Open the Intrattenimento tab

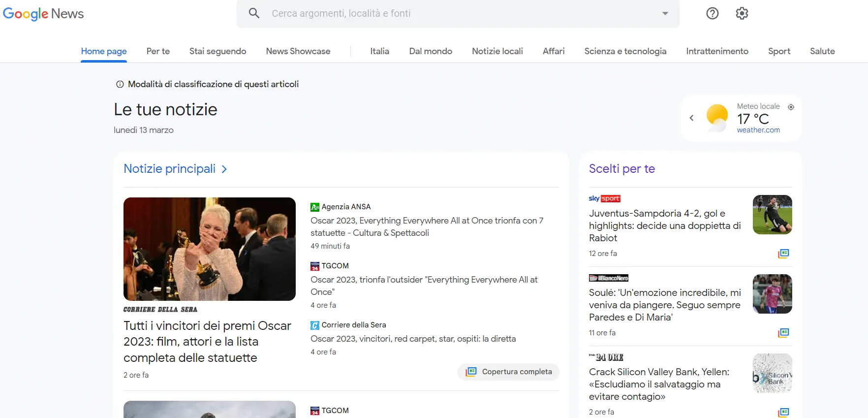pyautogui.click(x=717, y=51)
